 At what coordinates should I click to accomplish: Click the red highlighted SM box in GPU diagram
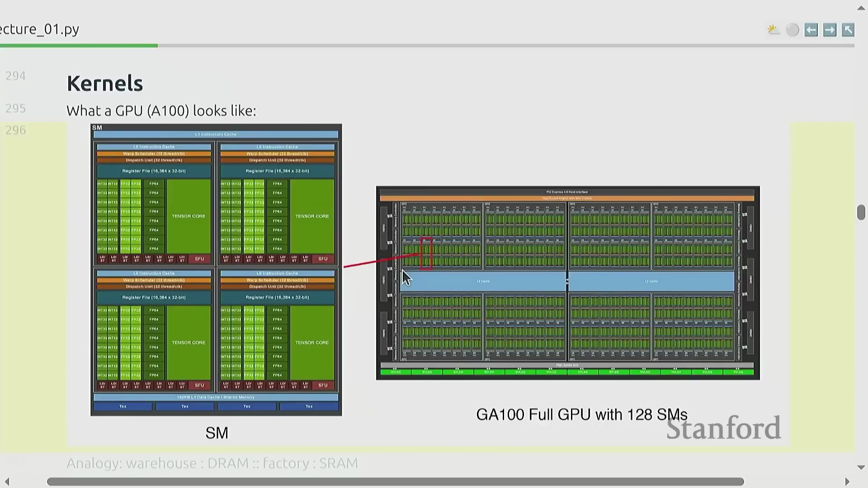click(426, 254)
